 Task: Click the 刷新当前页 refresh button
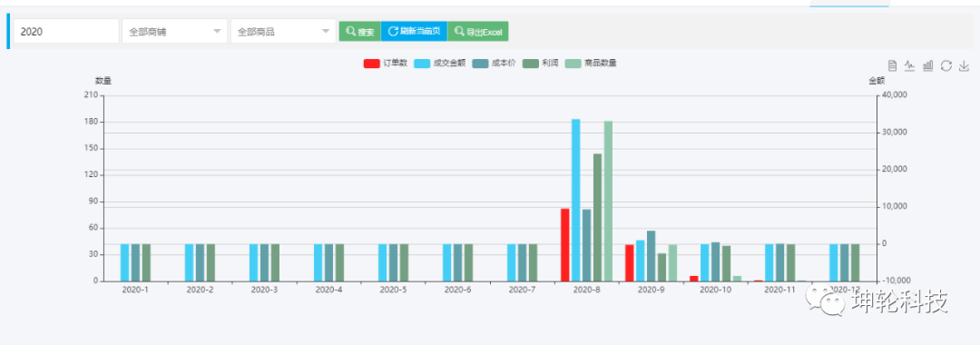pyautogui.click(x=414, y=31)
